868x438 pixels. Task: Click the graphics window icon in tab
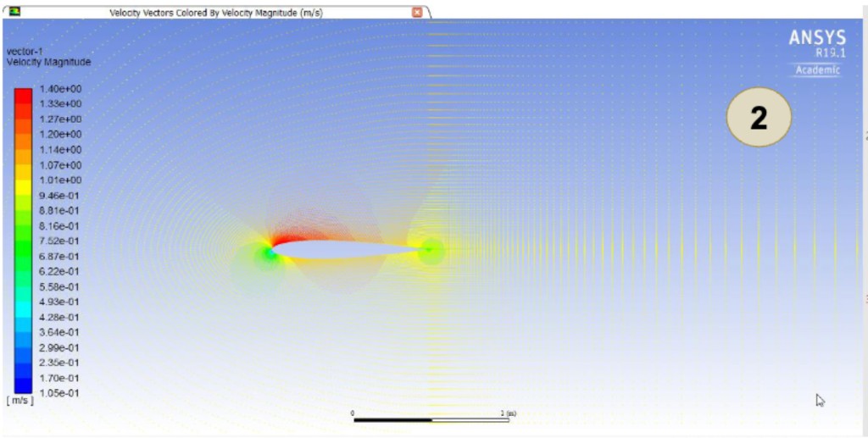click(14, 13)
